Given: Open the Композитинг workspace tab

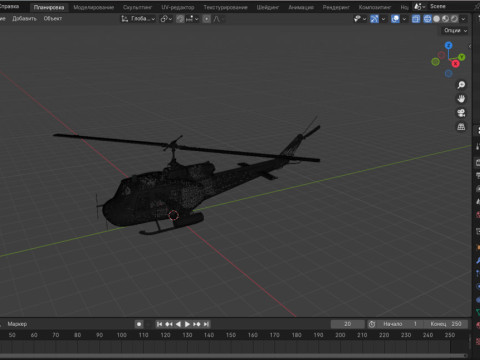Looking at the screenshot, I should [x=375, y=7].
